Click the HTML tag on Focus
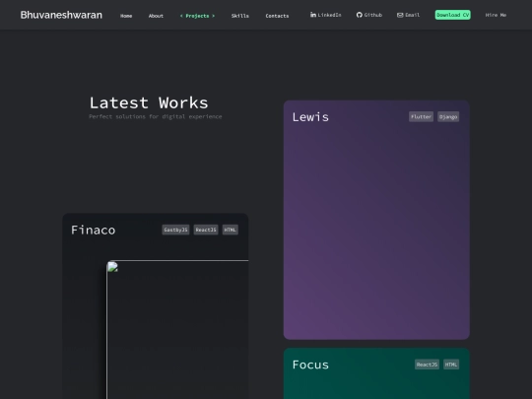This screenshot has width=532, height=399. [x=451, y=365]
